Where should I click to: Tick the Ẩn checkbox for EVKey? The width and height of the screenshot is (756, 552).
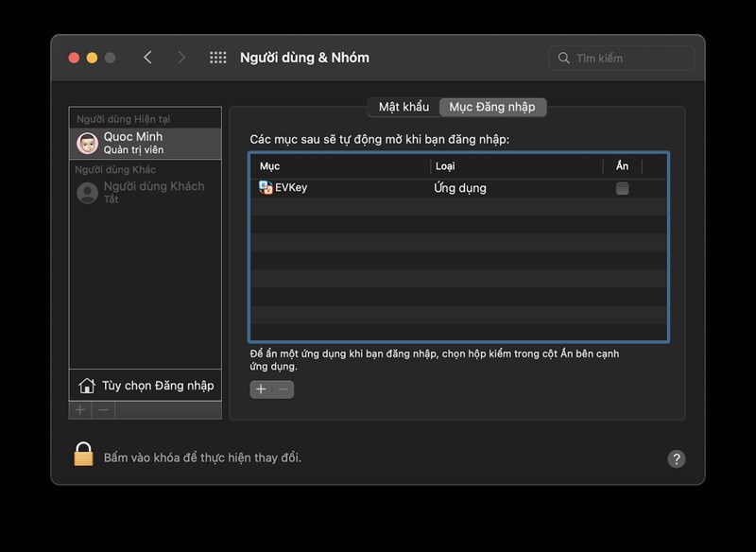pos(623,188)
